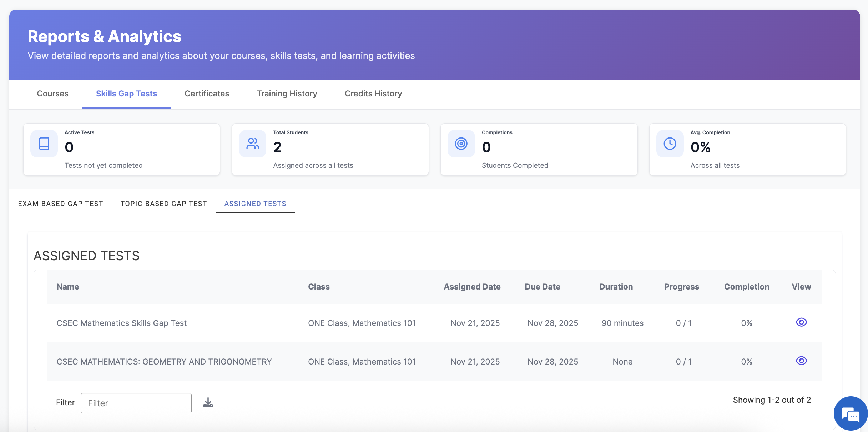Switch to the Courses tab
The height and width of the screenshot is (432, 868).
(x=52, y=94)
